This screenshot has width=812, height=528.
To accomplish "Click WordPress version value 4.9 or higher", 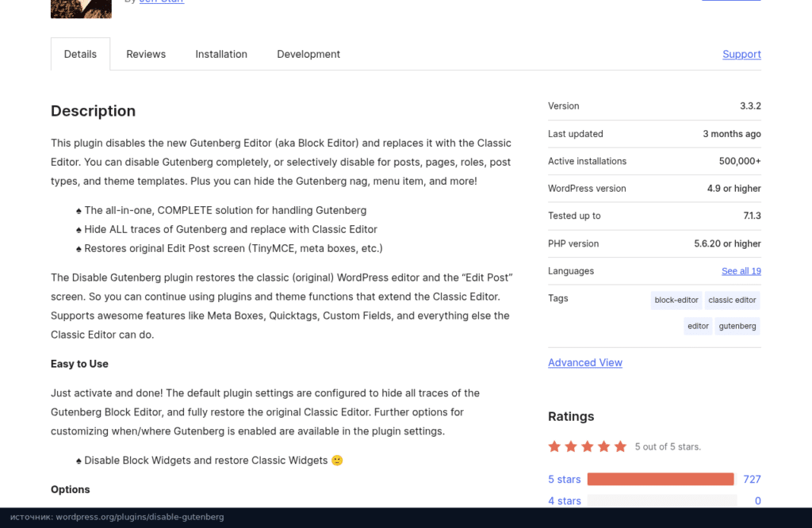I will click(x=733, y=189).
